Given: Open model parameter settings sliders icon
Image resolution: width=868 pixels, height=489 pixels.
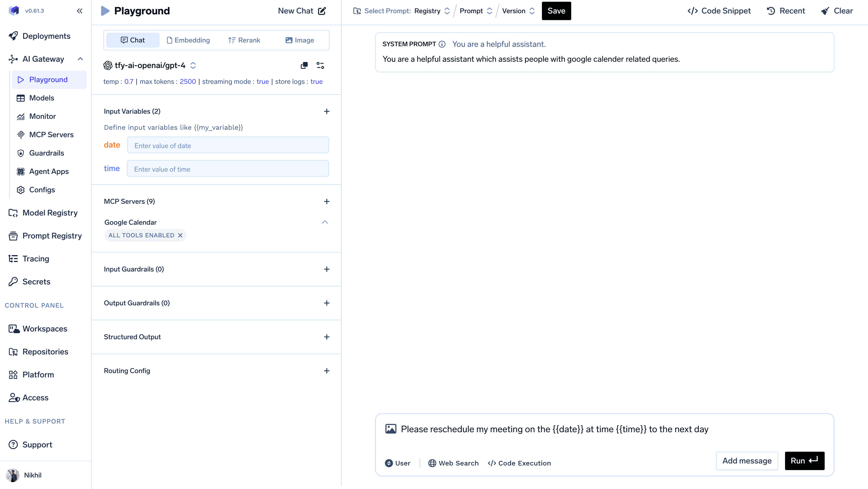Looking at the screenshot, I should [320, 65].
